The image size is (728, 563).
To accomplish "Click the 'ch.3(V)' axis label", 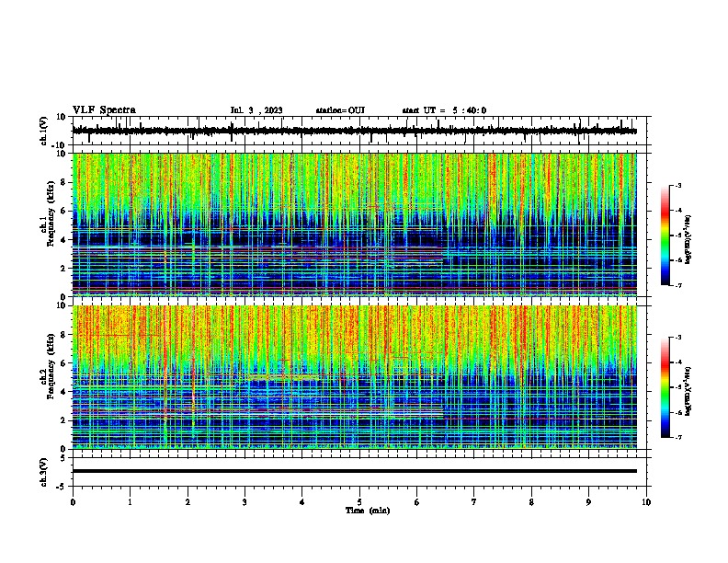I will [44, 472].
